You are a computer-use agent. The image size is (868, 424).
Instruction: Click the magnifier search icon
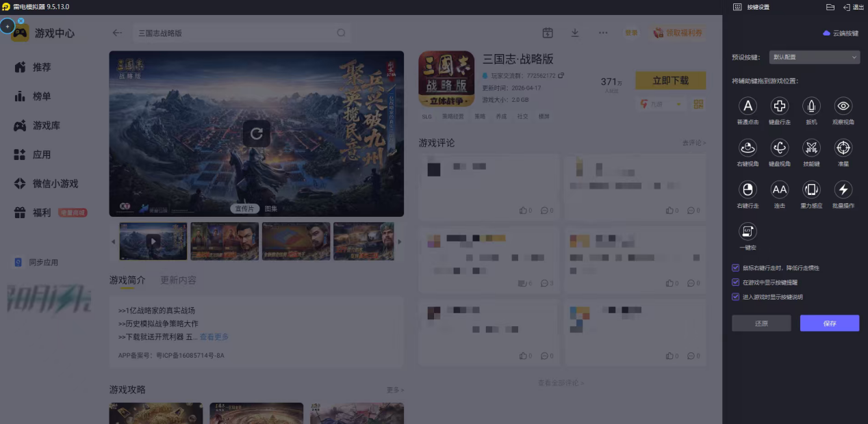[x=341, y=33]
